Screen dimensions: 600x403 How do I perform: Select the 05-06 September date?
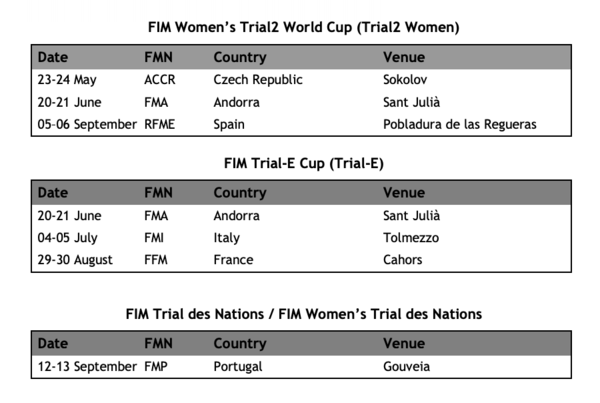[x=87, y=124]
